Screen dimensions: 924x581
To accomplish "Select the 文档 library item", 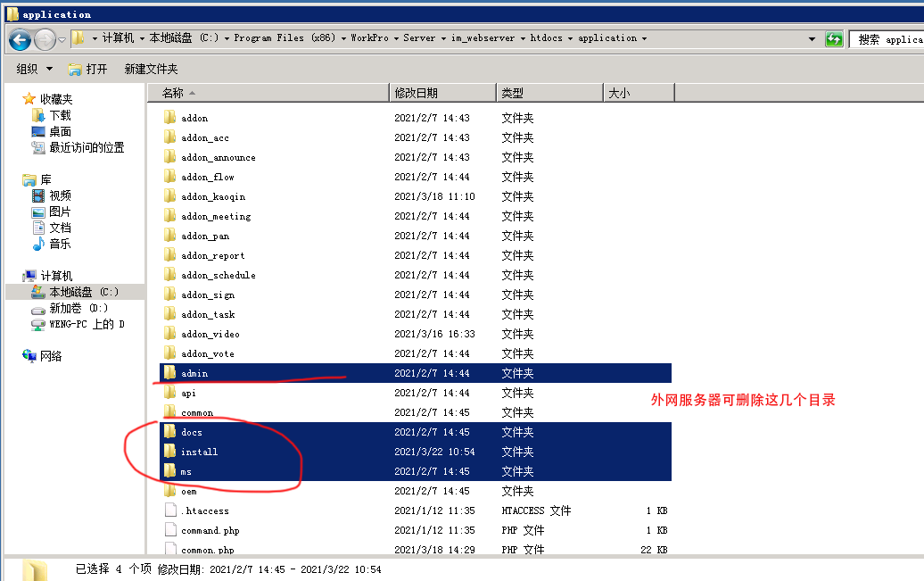I will tap(60, 228).
